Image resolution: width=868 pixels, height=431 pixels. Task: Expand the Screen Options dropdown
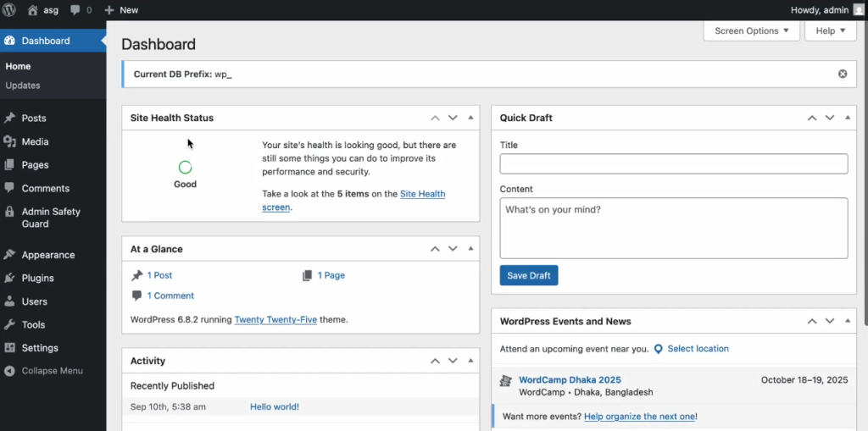tap(751, 31)
